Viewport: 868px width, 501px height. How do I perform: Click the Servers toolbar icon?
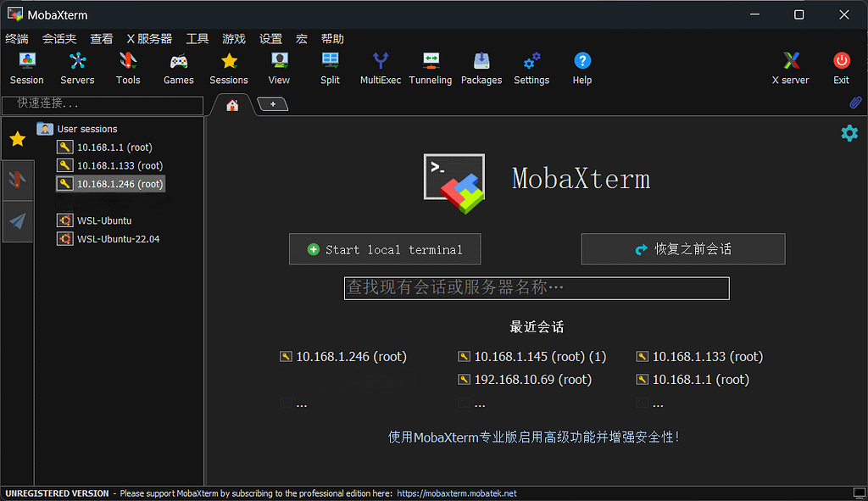77,68
